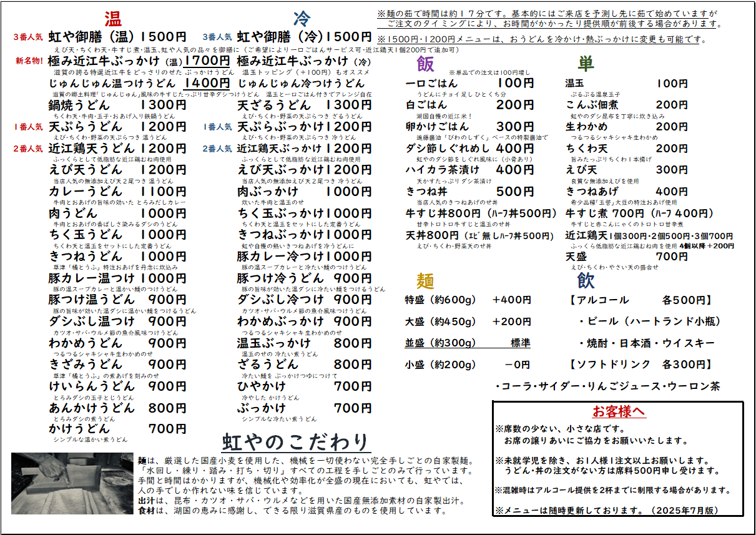Click the 虹やのこだわり heading
Image resolution: width=756 pixels, height=535 pixels.
(x=297, y=441)
